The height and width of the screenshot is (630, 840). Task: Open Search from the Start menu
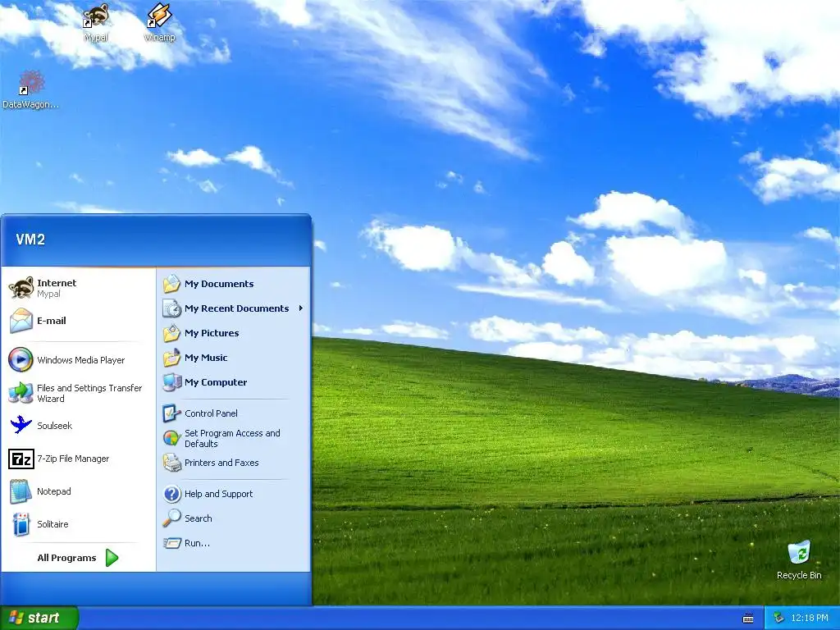[233, 518]
